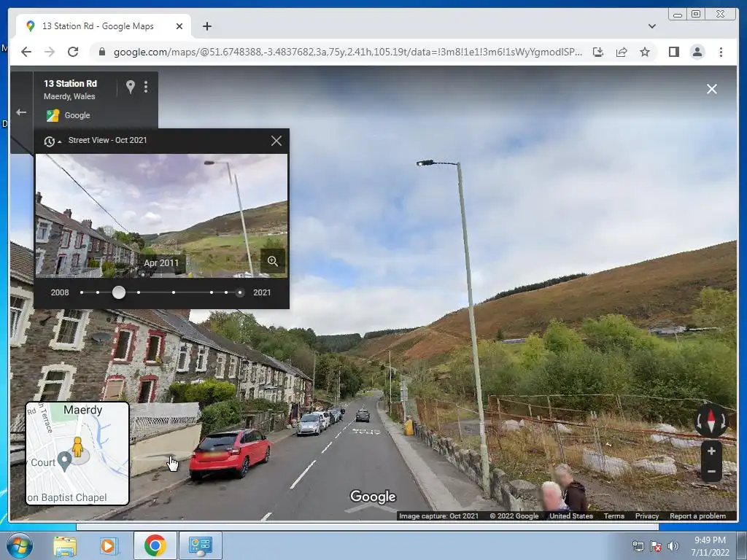Share this page via share icon
The width and height of the screenshot is (747, 560).
point(622,52)
